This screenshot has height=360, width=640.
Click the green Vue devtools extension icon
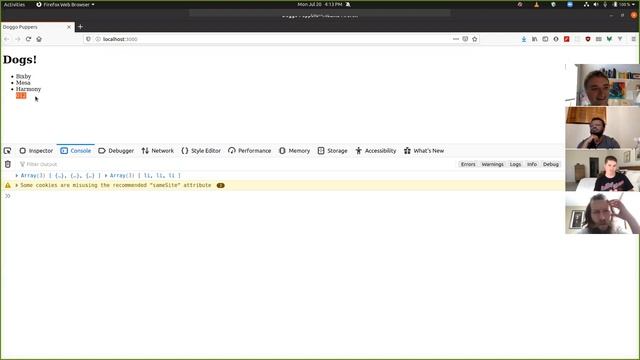click(x=609, y=39)
